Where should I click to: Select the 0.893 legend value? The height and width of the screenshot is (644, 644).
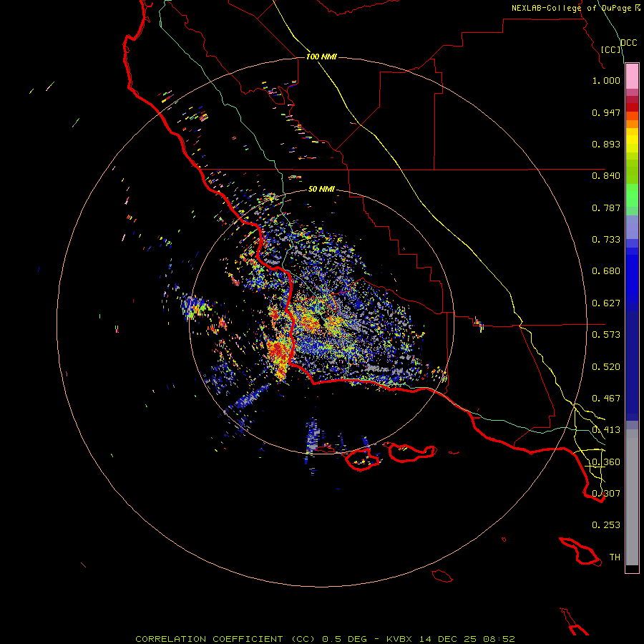pyautogui.click(x=606, y=144)
